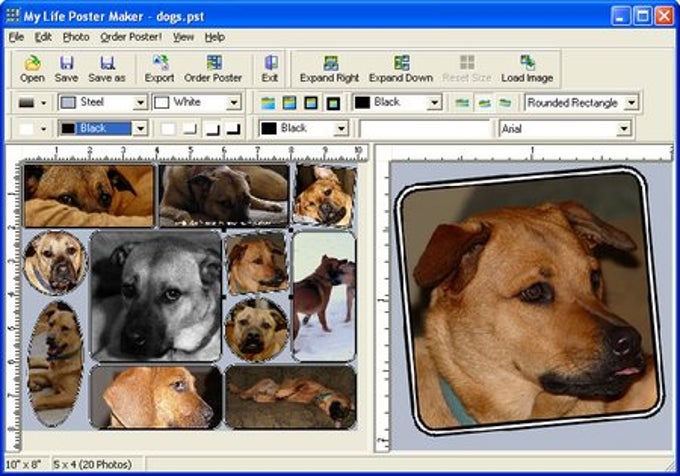The width and height of the screenshot is (680, 476).
Task: Click the 10" x 8" status bar entry
Action: (23, 465)
